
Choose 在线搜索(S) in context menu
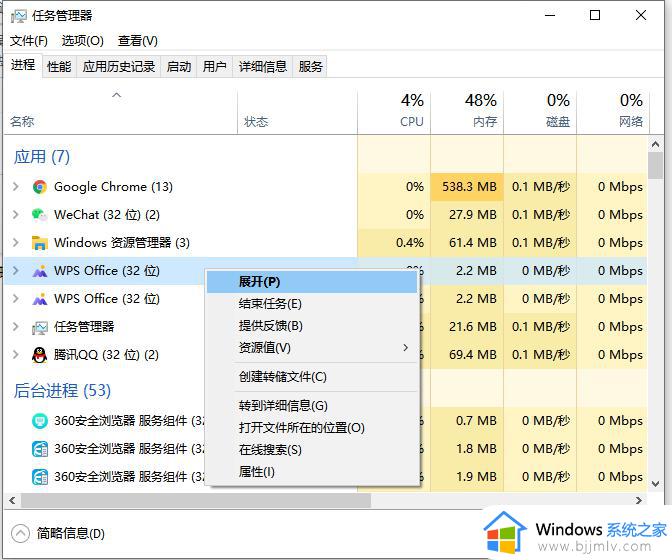pos(312,450)
